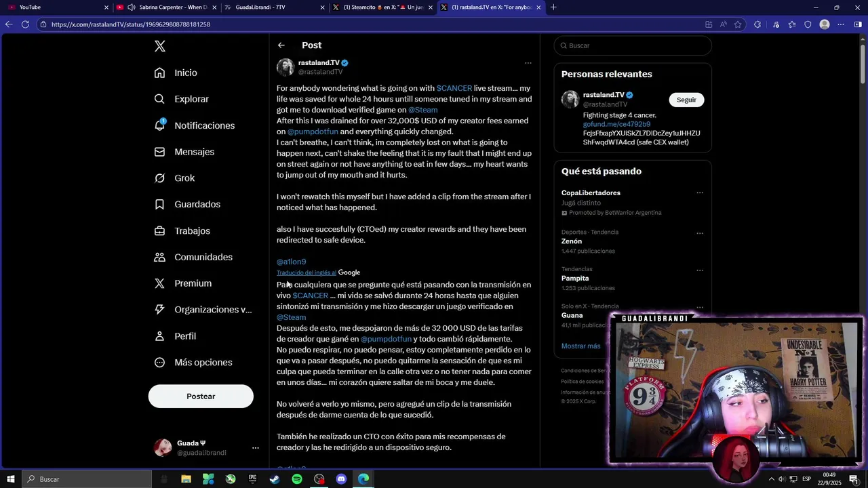Click the Postear button
The width and height of the screenshot is (868, 488).
click(201, 396)
